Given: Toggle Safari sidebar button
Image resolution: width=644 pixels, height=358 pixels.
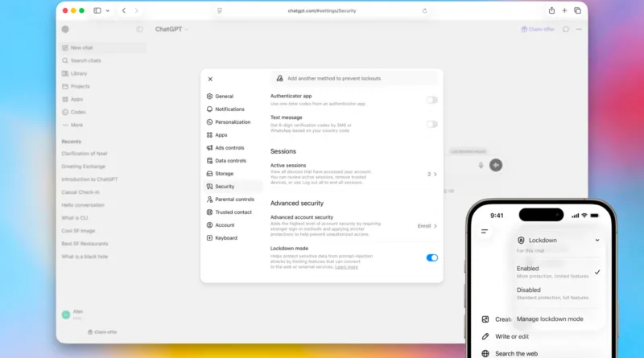Looking at the screenshot, I should click(x=97, y=10).
